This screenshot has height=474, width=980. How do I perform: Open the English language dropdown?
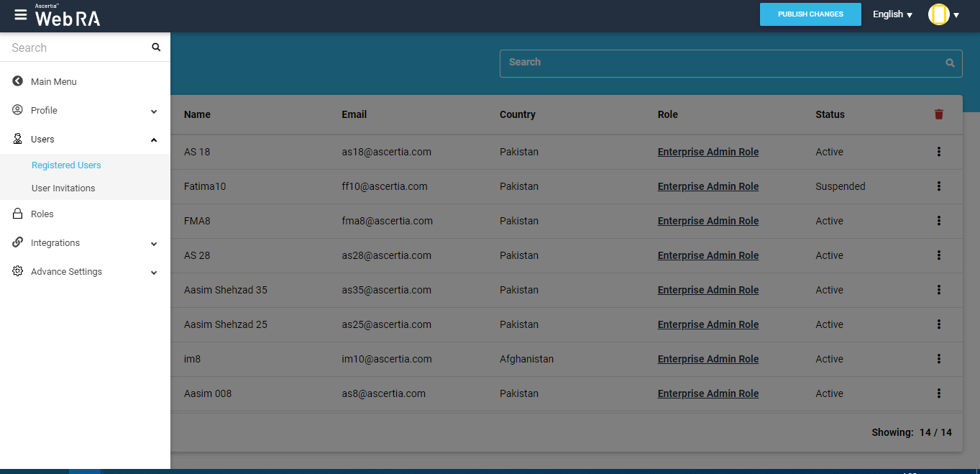pyautogui.click(x=892, y=14)
